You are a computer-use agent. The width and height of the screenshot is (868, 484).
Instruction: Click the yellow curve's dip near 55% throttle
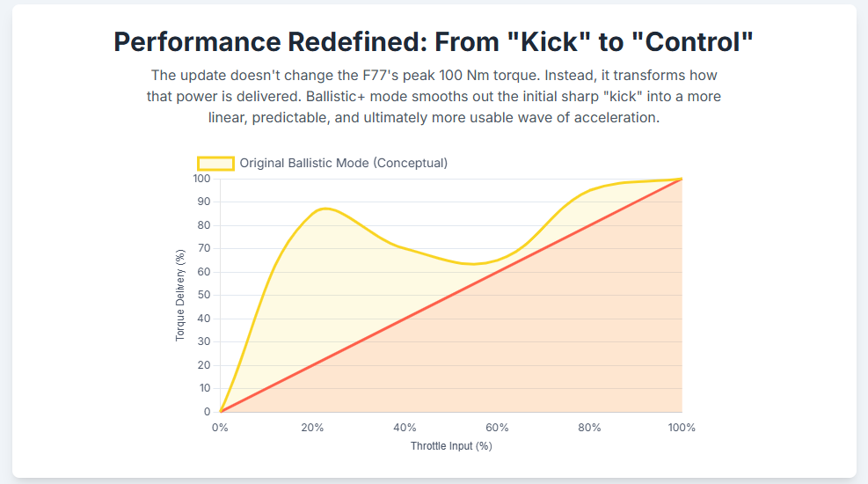[473, 263]
